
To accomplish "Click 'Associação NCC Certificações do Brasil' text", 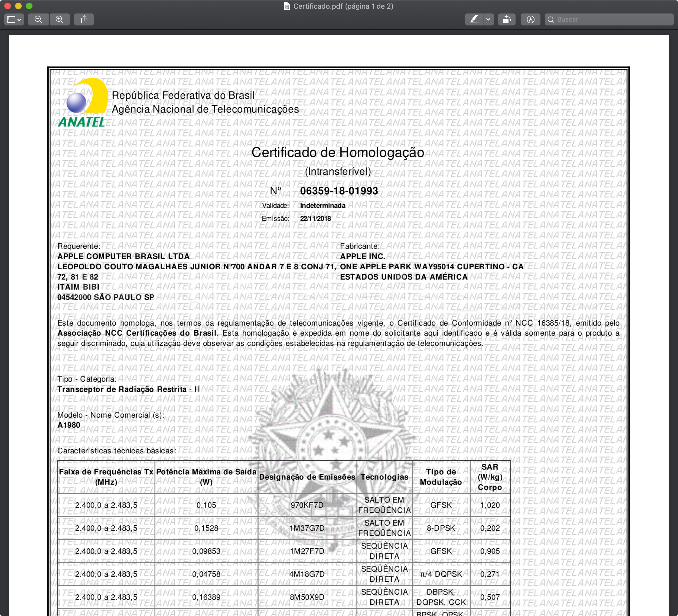I will click(137, 333).
